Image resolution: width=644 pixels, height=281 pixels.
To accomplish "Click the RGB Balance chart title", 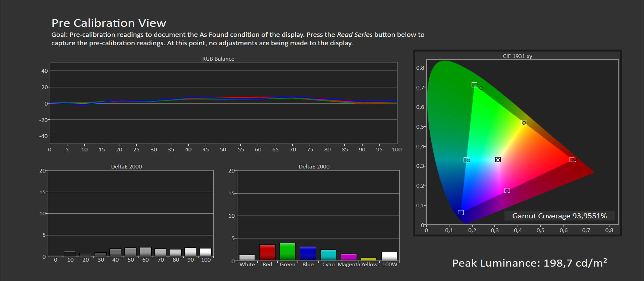I will coord(218,59).
